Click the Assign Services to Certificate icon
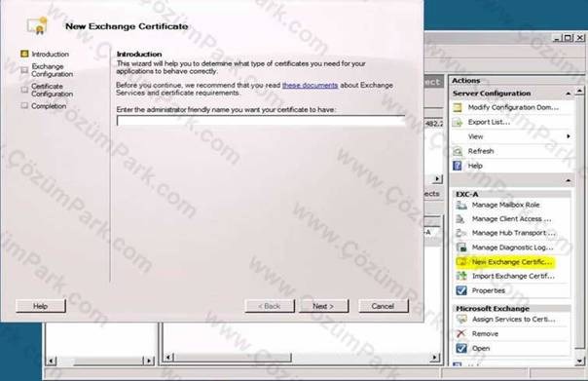This screenshot has width=588, height=381. [x=461, y=320]
